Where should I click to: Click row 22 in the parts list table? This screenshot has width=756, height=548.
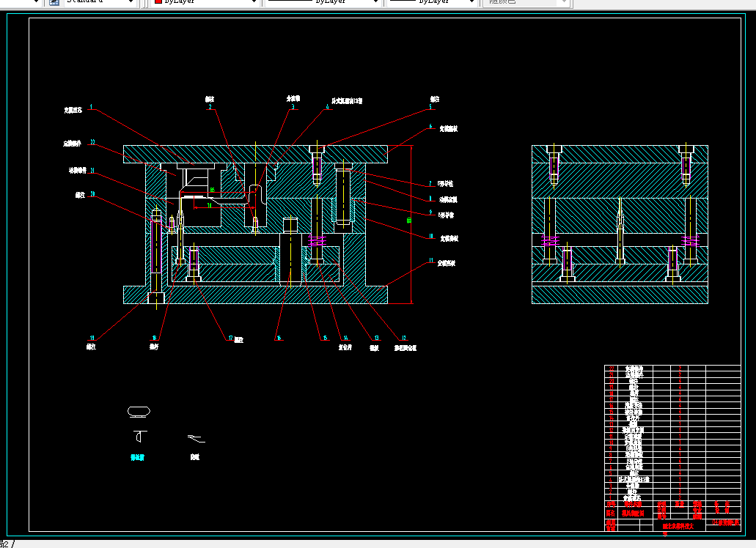click(x=634, y=368)
